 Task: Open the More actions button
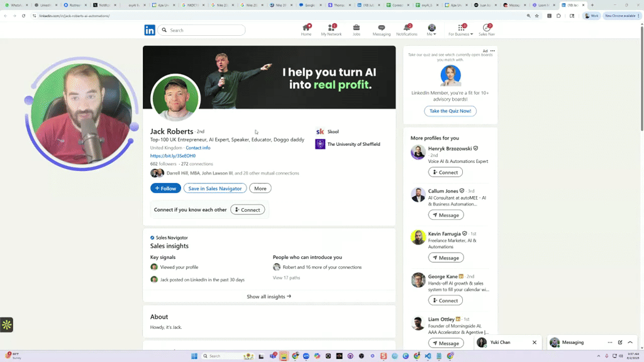(260, 188)
